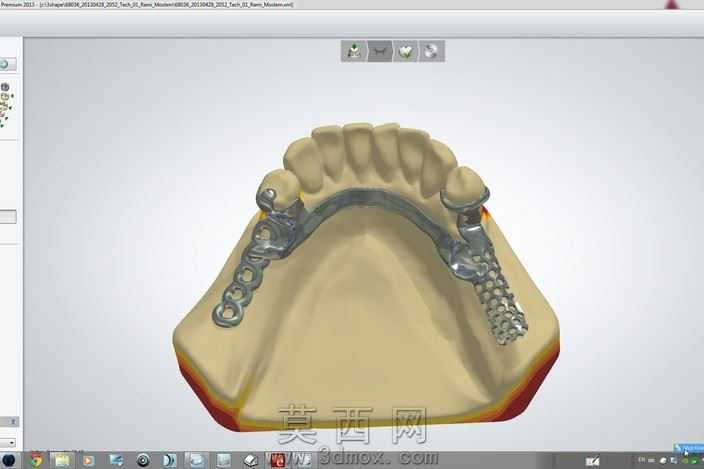Screen dimensions: 704x469
Task: Expand the arrow beside third left tree icon
Action: pyautogui.click(x=10, y=108)
